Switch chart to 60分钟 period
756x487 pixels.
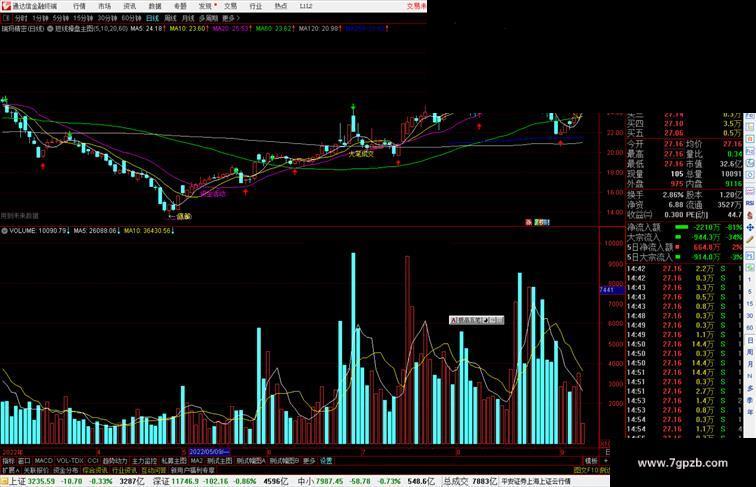pos(131,18)
